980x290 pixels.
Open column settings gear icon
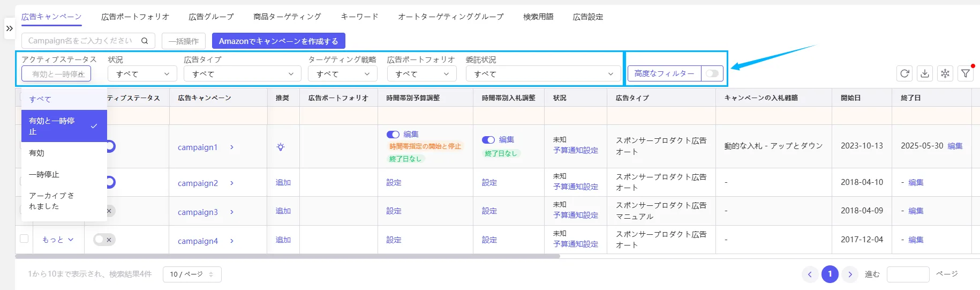pos(945,73)
